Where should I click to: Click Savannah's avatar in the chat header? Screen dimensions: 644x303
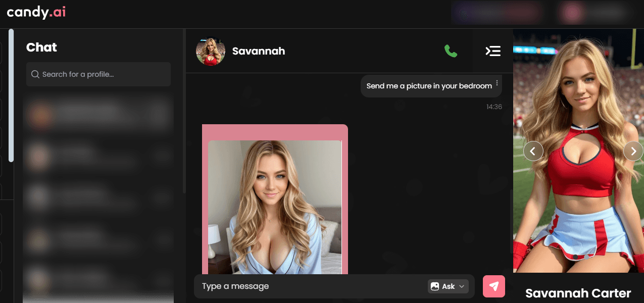[211, 51]
